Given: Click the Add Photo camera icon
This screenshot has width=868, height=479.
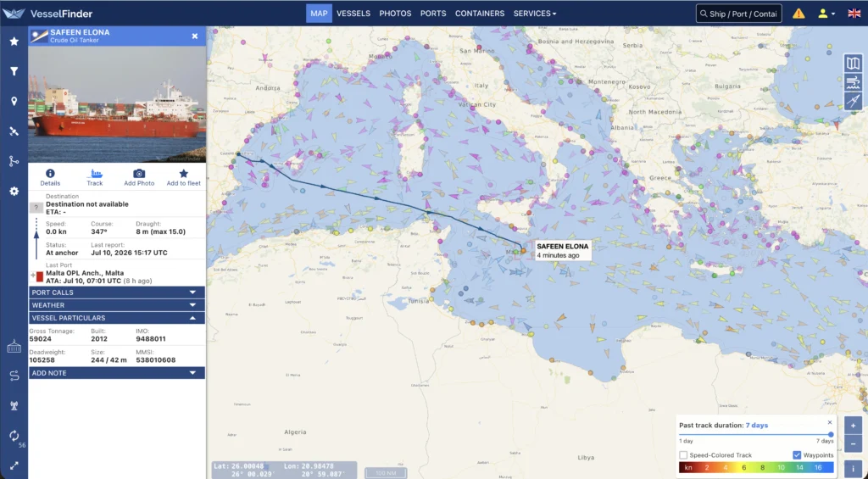Looking at the screenshot, I should pos(139,173).
